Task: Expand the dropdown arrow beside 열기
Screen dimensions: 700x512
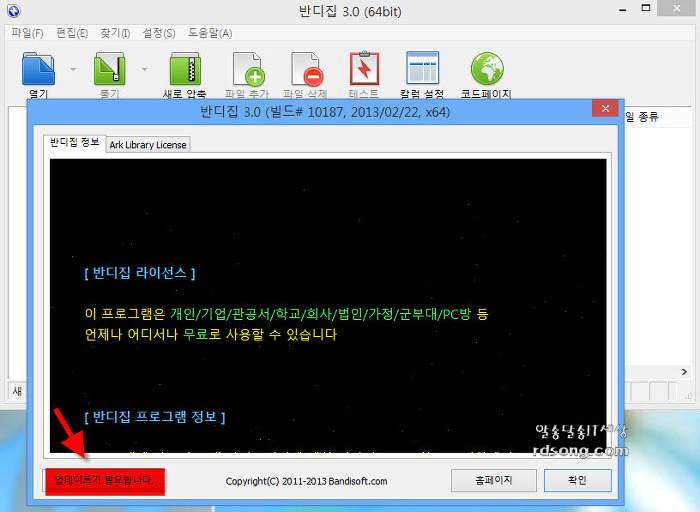Action: point(74,70)
